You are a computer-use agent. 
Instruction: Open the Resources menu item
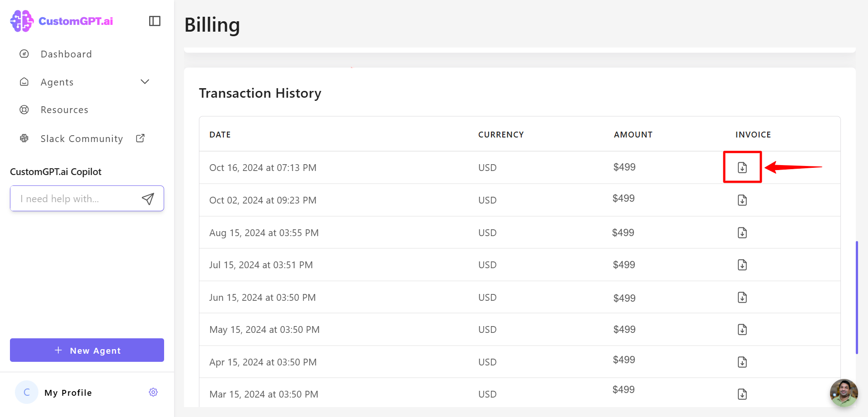[x=64, y=110]
